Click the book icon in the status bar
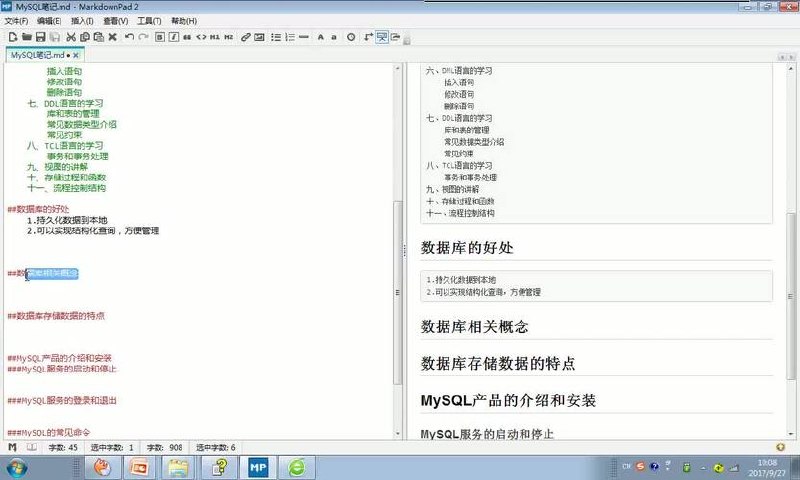The image size is (800, 480). pyautogui.click(x=32, y=447)
